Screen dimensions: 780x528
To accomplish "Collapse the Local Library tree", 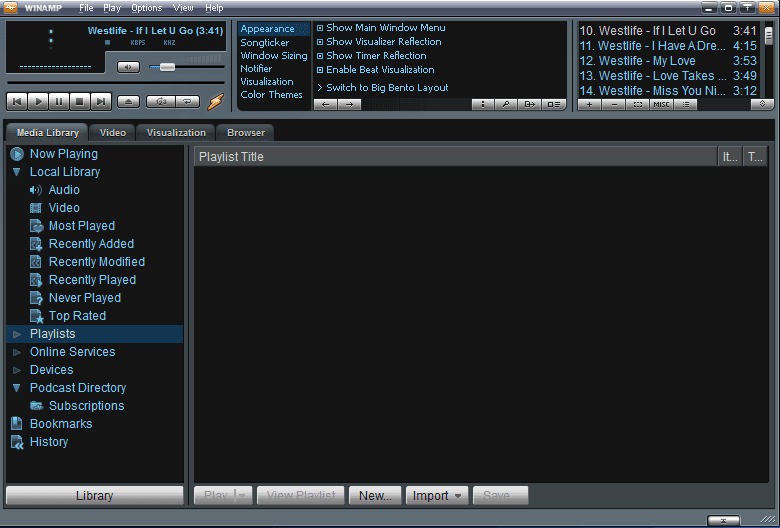I will pyautogui.click(x=17, y=172).
